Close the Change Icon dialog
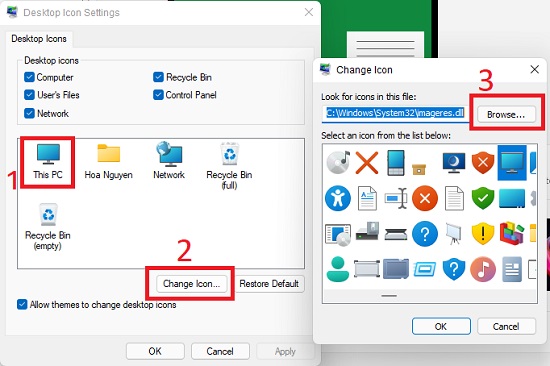This screenshot has width=550, height=366. click(534, 69)
